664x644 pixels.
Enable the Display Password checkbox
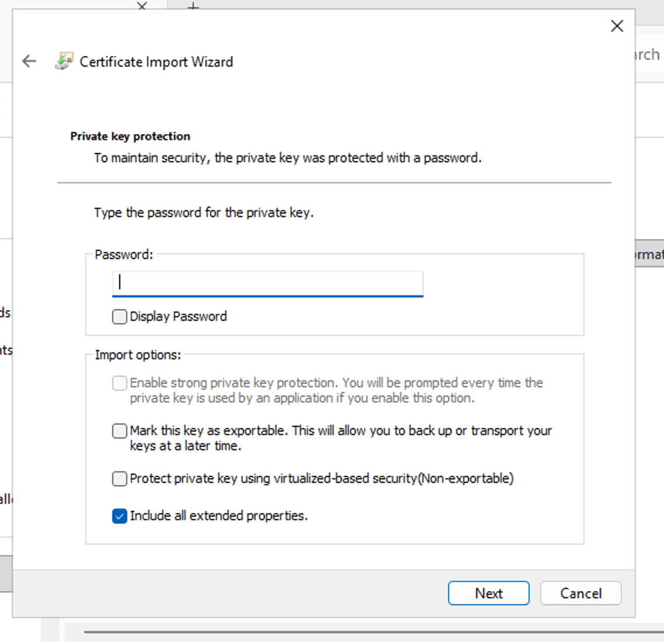(x=120, y=317)
